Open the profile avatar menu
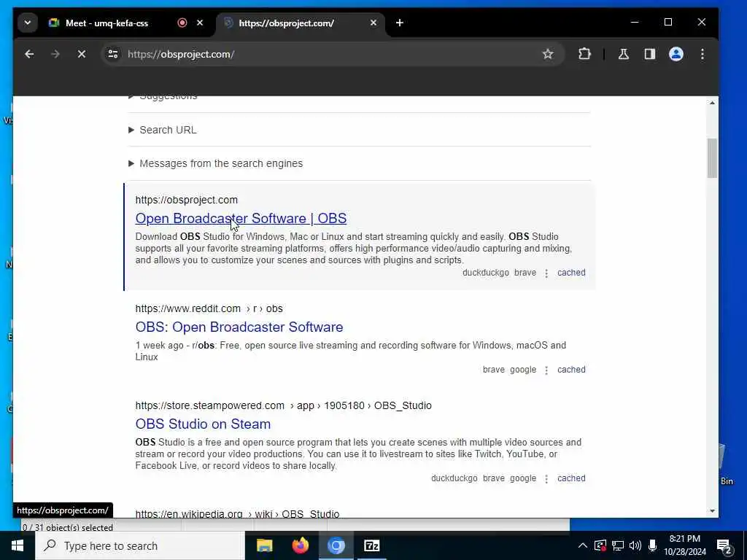 (x=676, y=54)
